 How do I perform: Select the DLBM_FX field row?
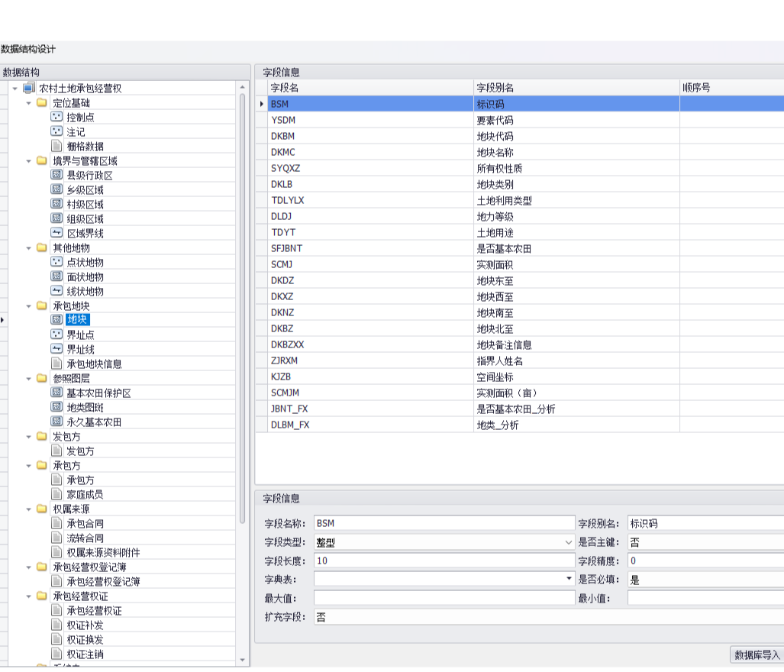[x=520, y=425]
